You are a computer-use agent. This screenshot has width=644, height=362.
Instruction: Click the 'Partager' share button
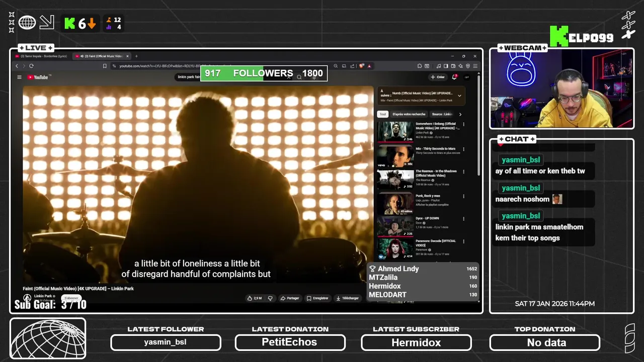pyautogui.click(x=290, y=298)
